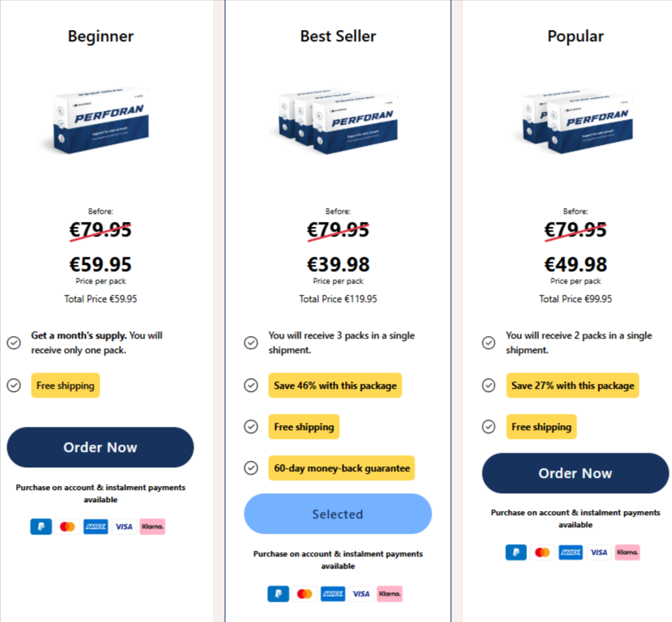
Task: Click the Klarna icon under Best Seller
Action: coord(389,594)
